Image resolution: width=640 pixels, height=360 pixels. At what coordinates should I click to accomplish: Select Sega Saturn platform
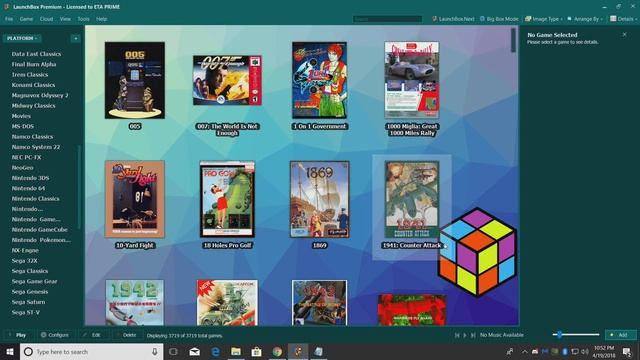[29, 302]
